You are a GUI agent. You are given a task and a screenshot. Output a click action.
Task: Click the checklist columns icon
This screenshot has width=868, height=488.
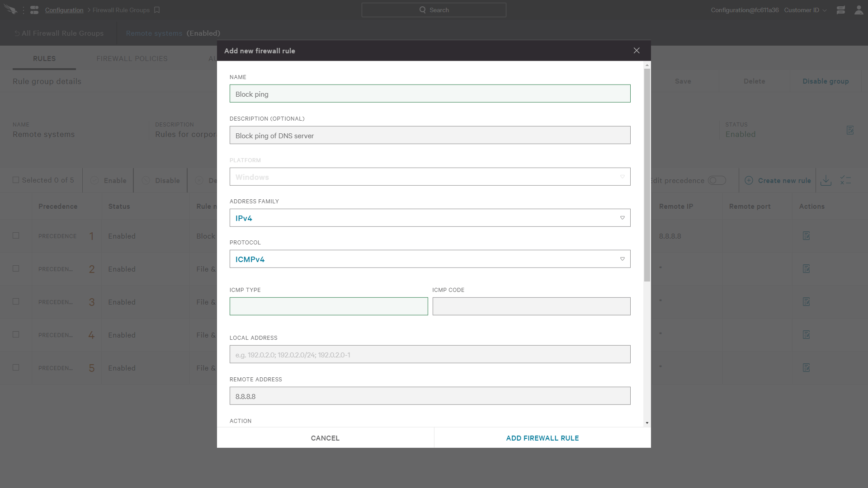[845, 180]
